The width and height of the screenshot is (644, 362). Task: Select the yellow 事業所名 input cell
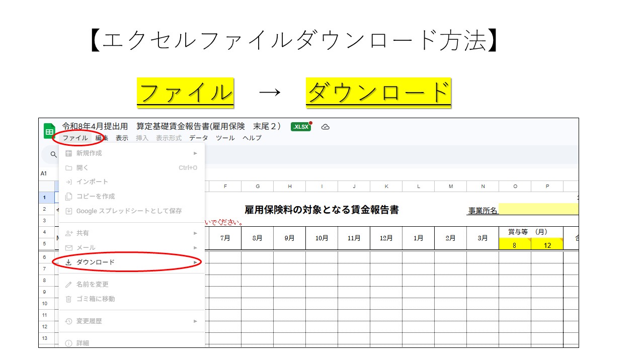538,209
